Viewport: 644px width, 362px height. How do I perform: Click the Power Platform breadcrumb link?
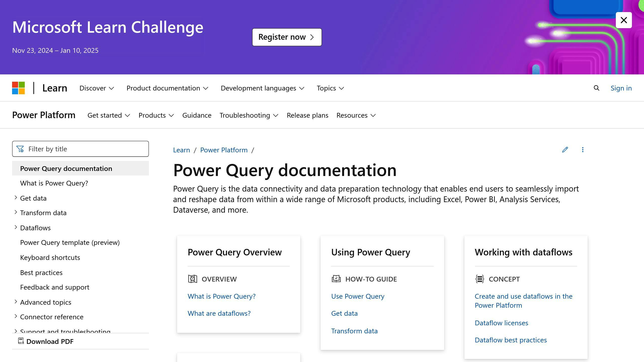[224, 150]
